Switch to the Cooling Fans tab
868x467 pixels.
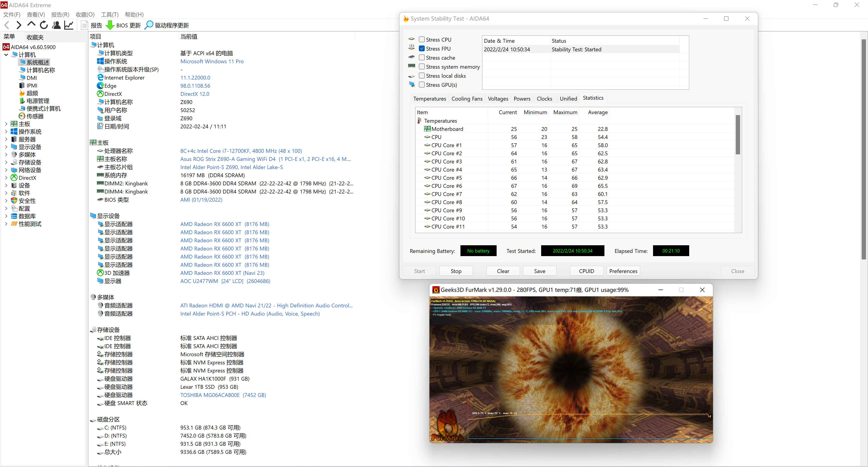(467, 99)
